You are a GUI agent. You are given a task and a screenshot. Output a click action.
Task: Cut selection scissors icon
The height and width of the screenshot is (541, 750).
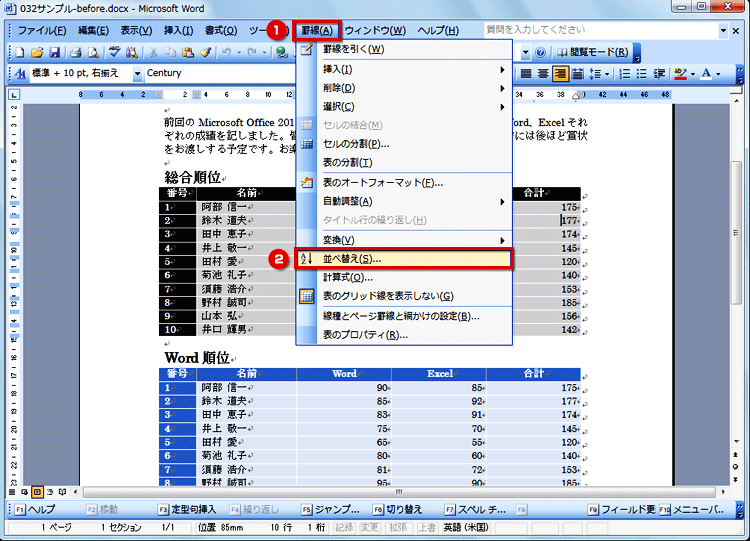(x=153, y=53)
